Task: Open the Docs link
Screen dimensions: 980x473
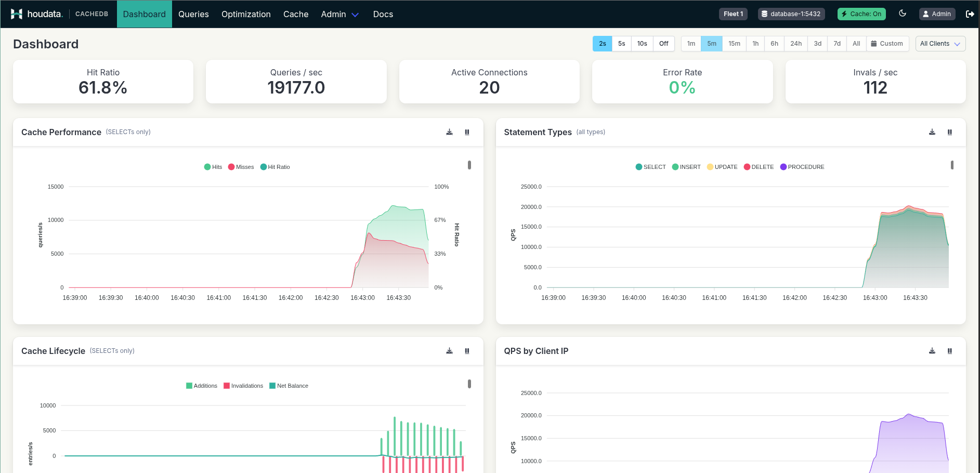Action: tap(383, 14)
